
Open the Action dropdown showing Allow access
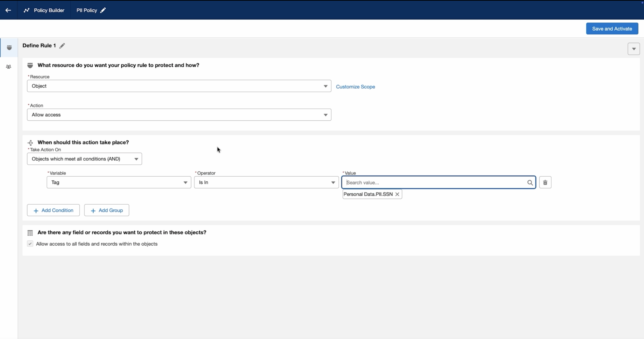179,115
